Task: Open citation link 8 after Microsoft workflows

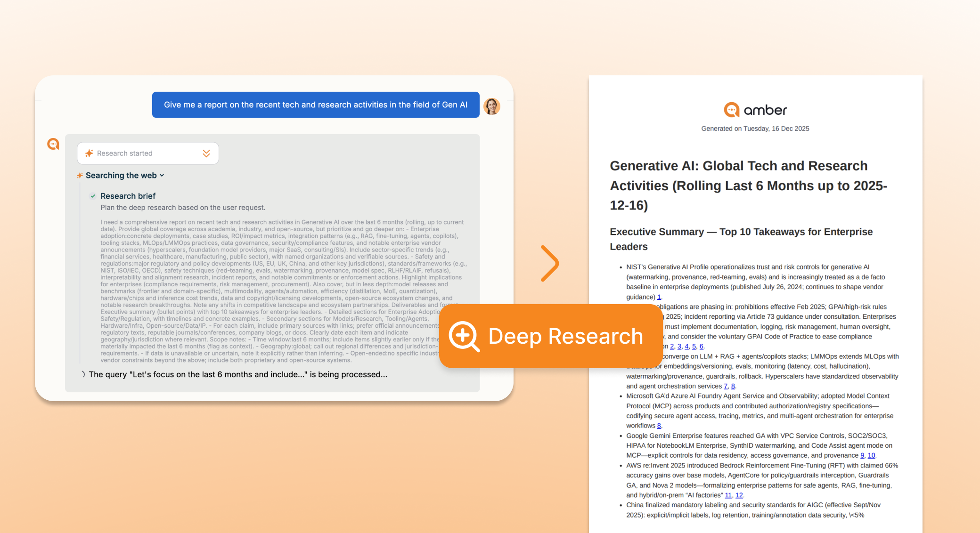Action: point(659,426)
